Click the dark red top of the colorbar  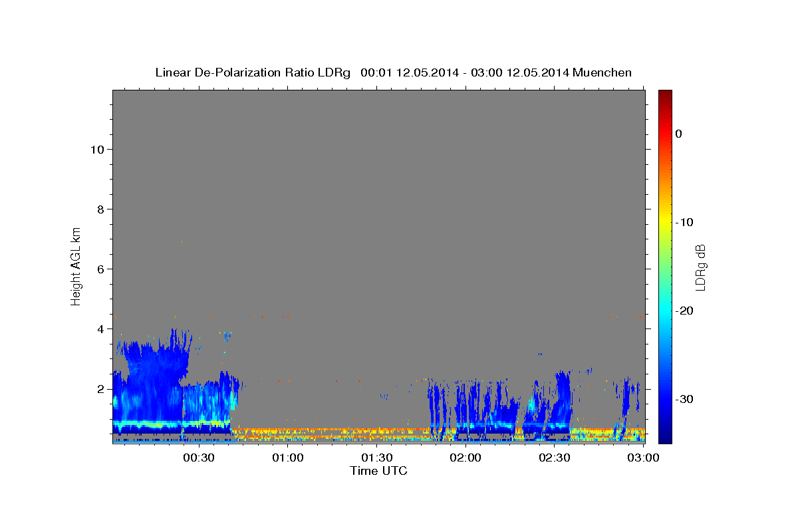(x=664, y=96)
